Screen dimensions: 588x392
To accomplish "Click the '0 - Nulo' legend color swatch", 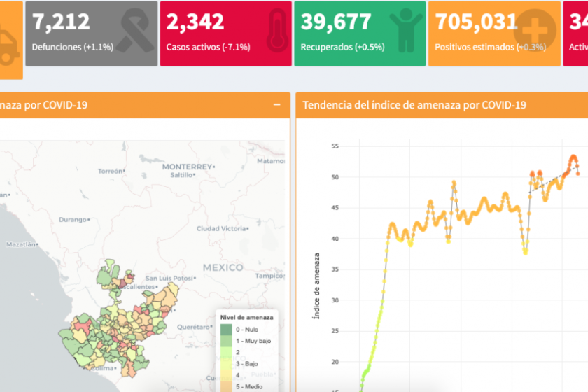I will [x=226, y=330].
